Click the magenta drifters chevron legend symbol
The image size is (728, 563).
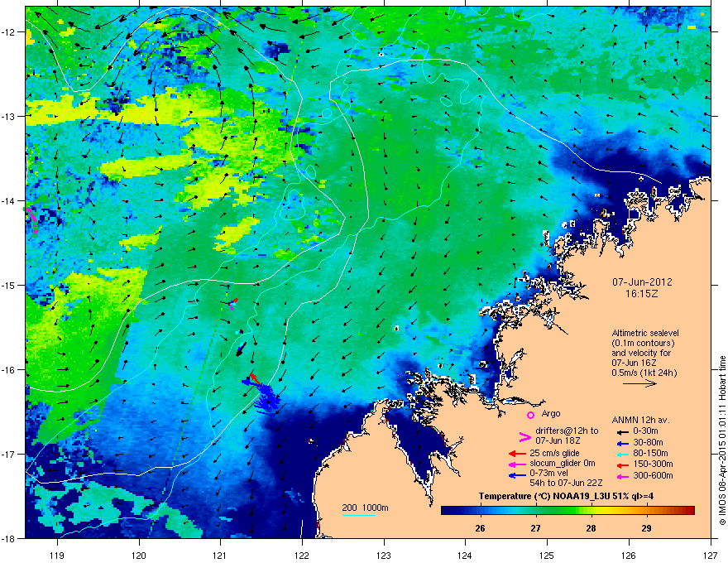click(524, 436)
